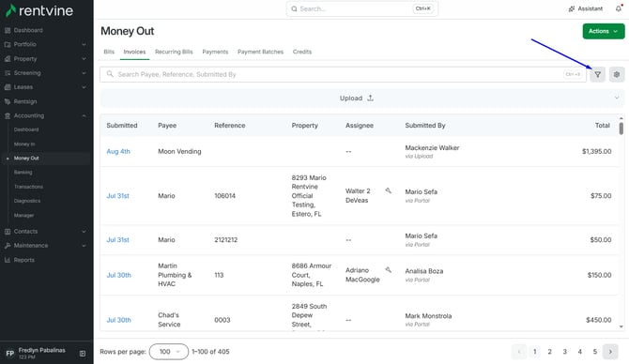Open Jul 31st invoice with reference 106014
The height and width of the screenshot is (364, 629).
(118, 196)
